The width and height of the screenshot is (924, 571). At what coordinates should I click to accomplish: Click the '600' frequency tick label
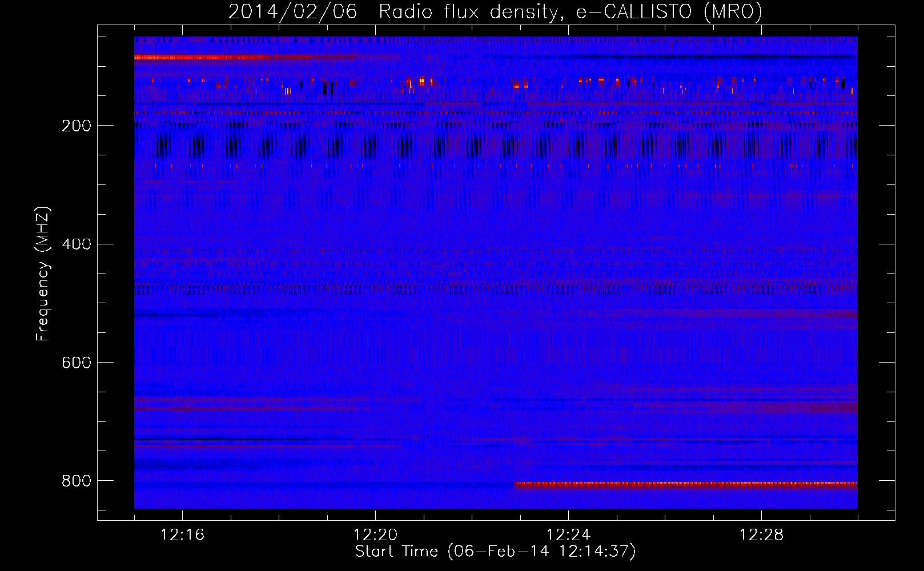[x=76, y=363]
